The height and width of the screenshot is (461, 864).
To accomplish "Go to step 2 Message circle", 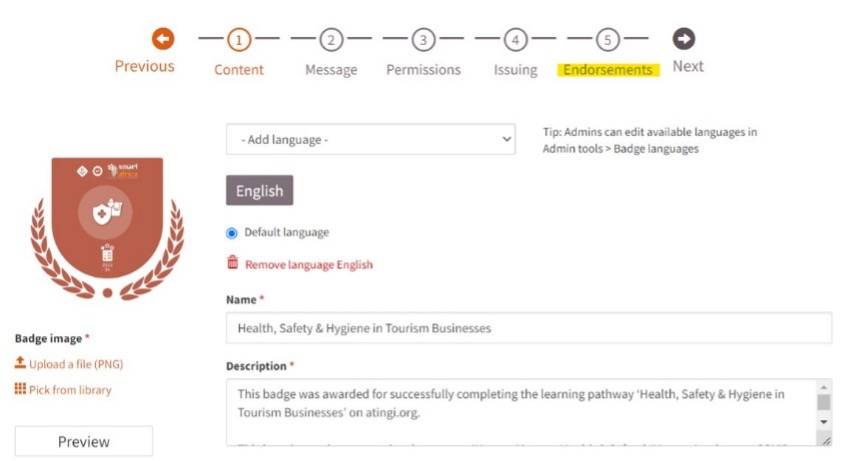I will 331,40.
